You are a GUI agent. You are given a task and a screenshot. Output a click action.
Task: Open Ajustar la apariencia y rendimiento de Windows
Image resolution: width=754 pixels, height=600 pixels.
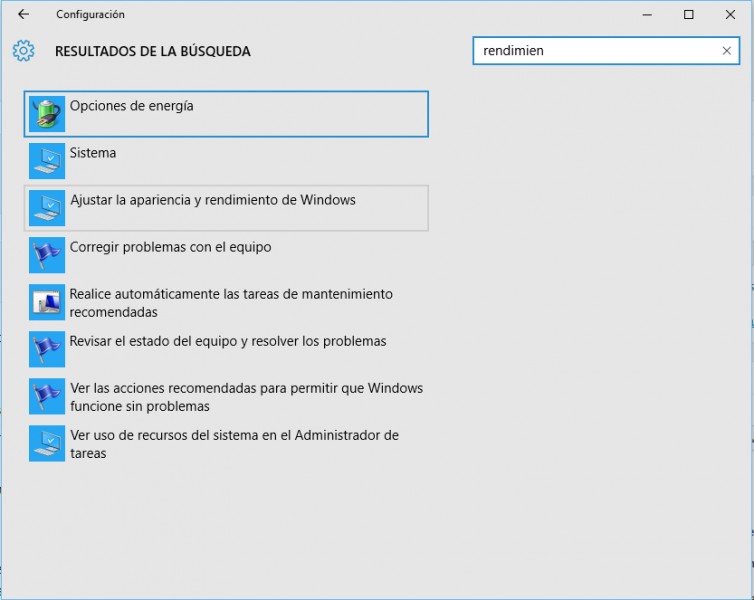click(226, 208)
